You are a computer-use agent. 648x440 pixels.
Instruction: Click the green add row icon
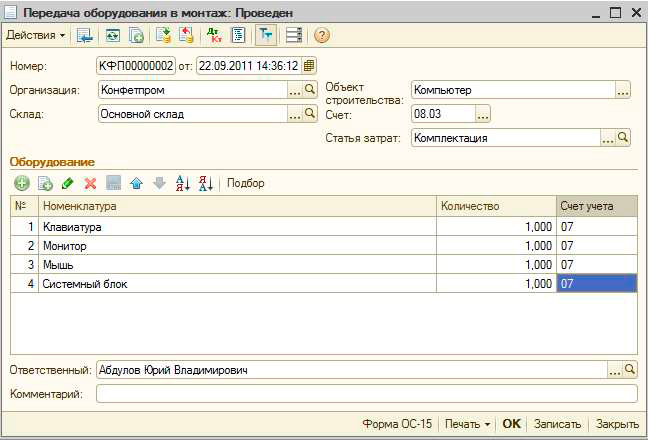point(21,183)
